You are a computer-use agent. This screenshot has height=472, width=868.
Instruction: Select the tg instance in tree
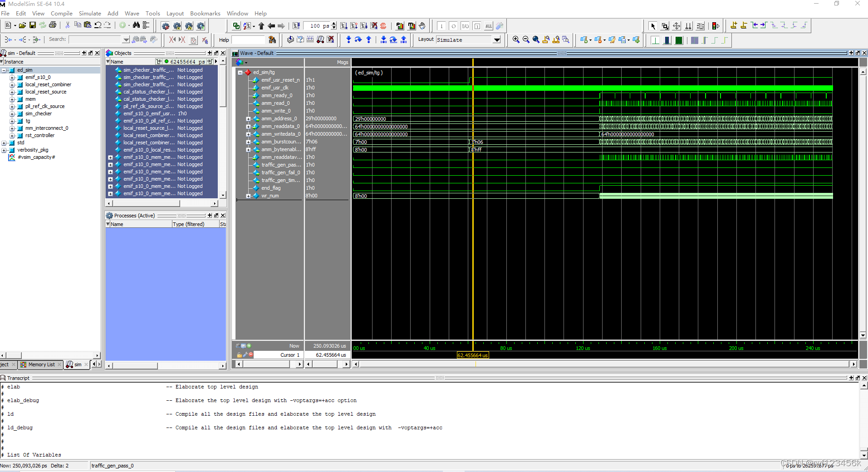28,121
